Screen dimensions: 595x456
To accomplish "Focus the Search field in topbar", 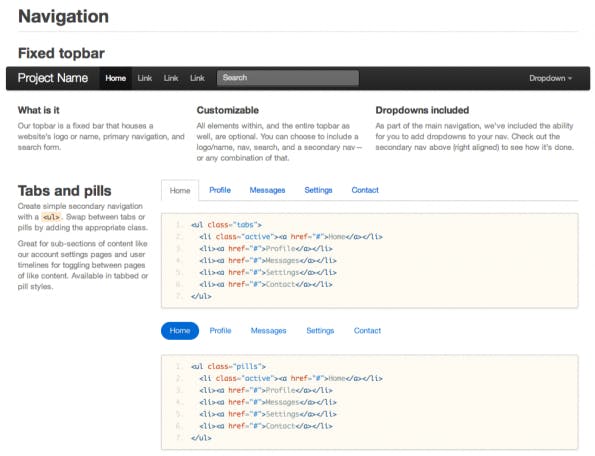I will 288,78.
